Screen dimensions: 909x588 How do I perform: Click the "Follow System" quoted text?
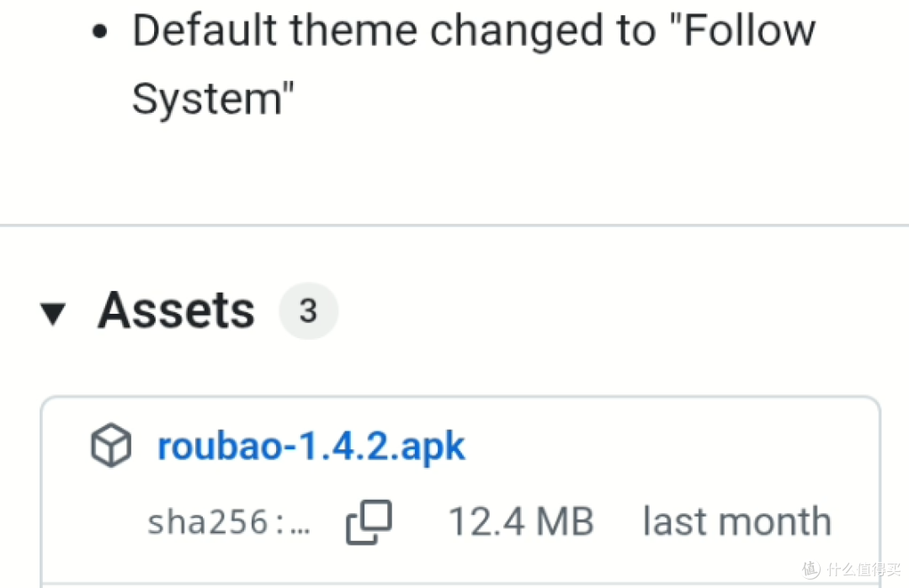(474, 64)
